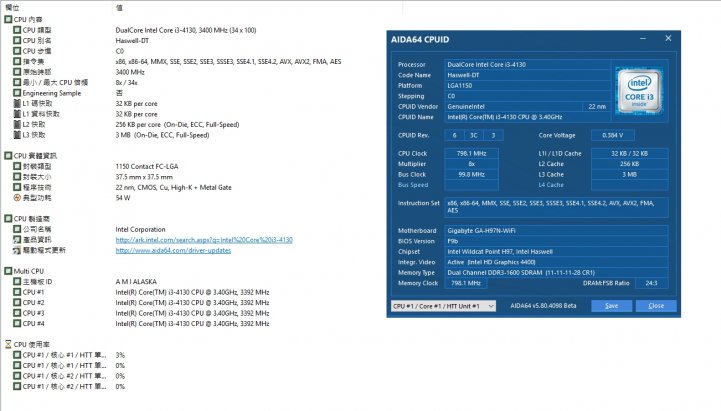Click the CPU 製造商 section icon
Image resolution: width=721 pixels, height=411 pixels.
(8, 218)
